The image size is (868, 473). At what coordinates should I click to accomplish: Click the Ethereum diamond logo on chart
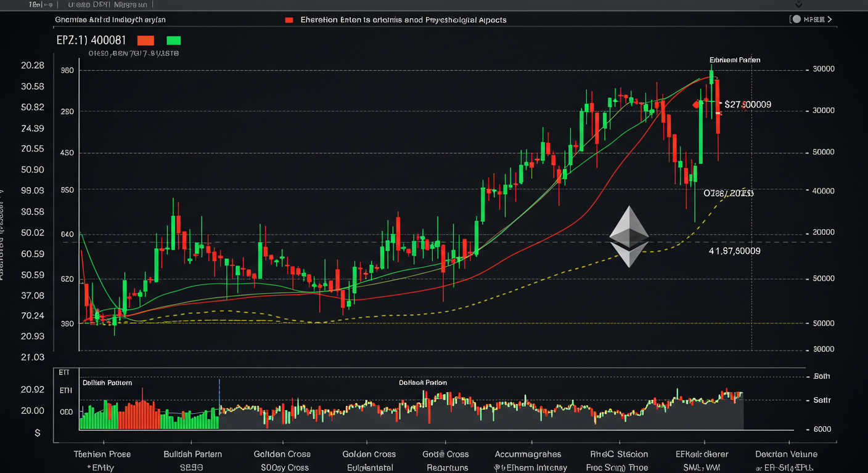point(629,236)
